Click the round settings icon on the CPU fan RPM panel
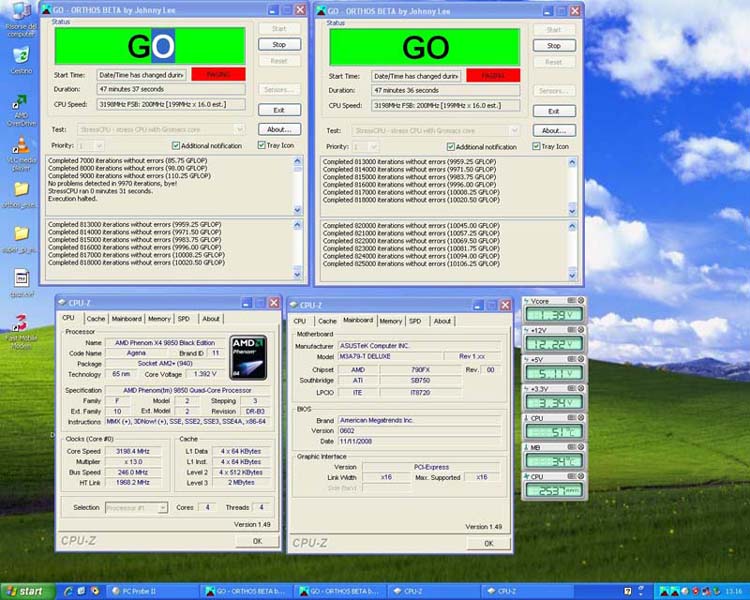The height and width of the screenshot is (600, 750). click(x=581, y=476)
